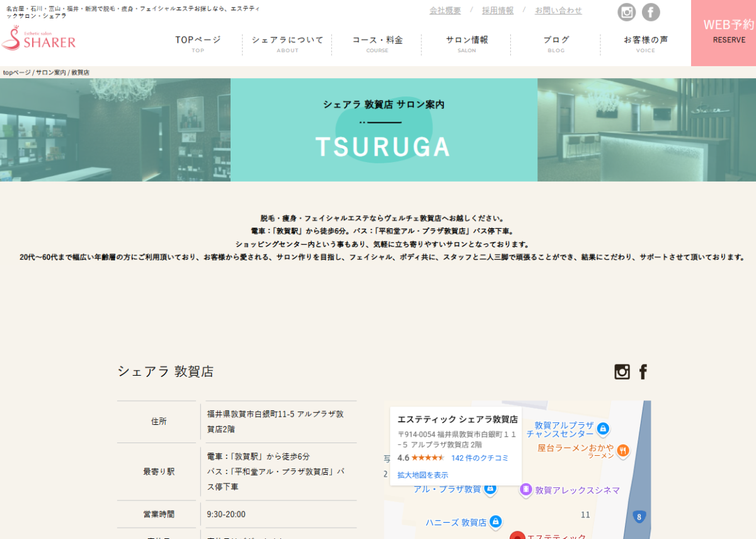
Task: Open the 会社概要 link
Action: [445, 11]
